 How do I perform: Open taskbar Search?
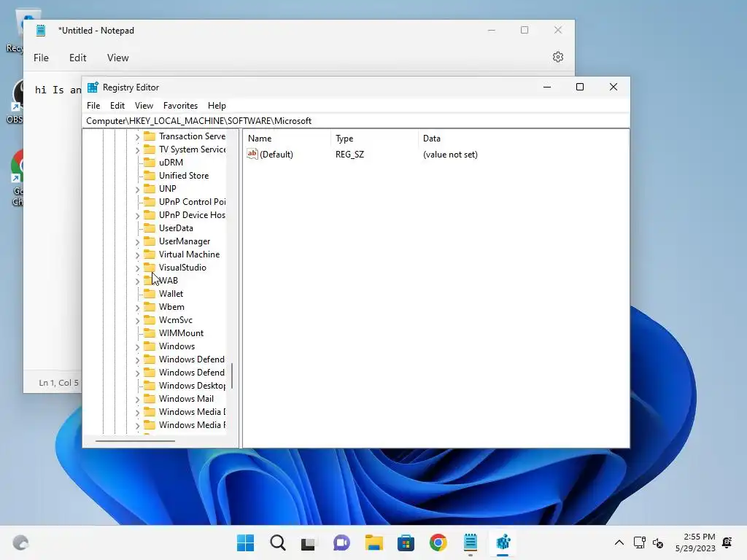pyautogui.click(x=278, y=542)
